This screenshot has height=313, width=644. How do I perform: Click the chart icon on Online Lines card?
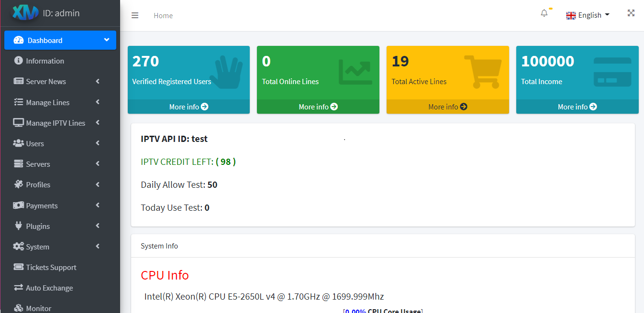355,72
